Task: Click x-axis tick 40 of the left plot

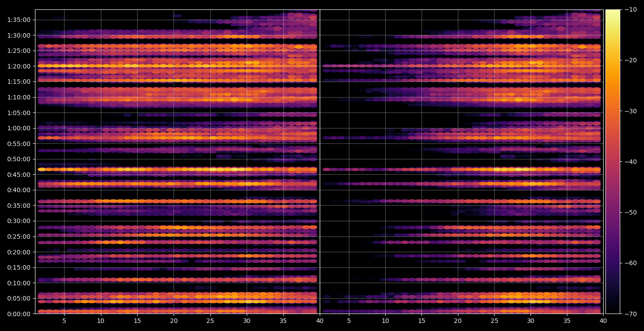Action: pos(320,321)
